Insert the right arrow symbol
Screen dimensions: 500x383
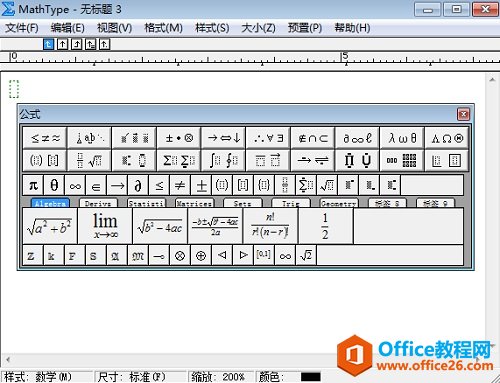click(117, 185)
